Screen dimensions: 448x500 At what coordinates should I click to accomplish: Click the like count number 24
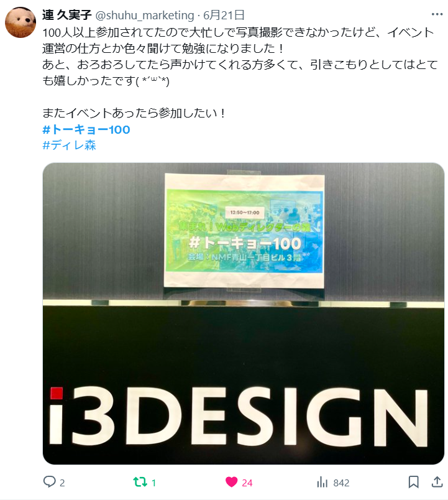pyautogui.click(x=247, y=483)
